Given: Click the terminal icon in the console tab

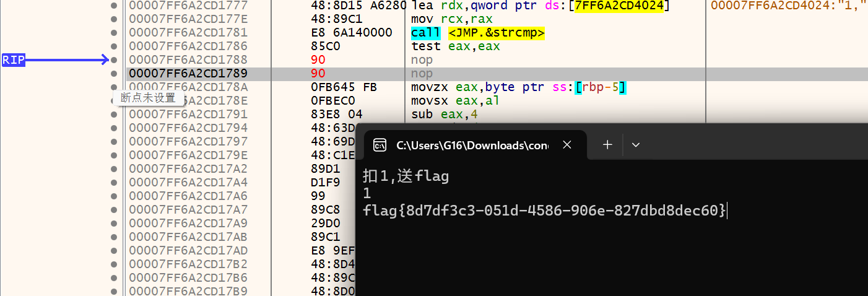Looking at the screenshot, I should [380, 145].
